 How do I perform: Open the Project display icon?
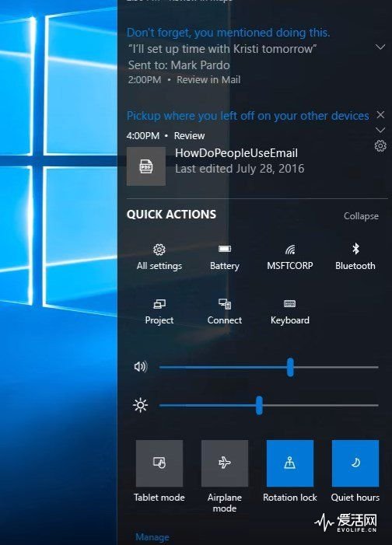click(x=159, y=304)
